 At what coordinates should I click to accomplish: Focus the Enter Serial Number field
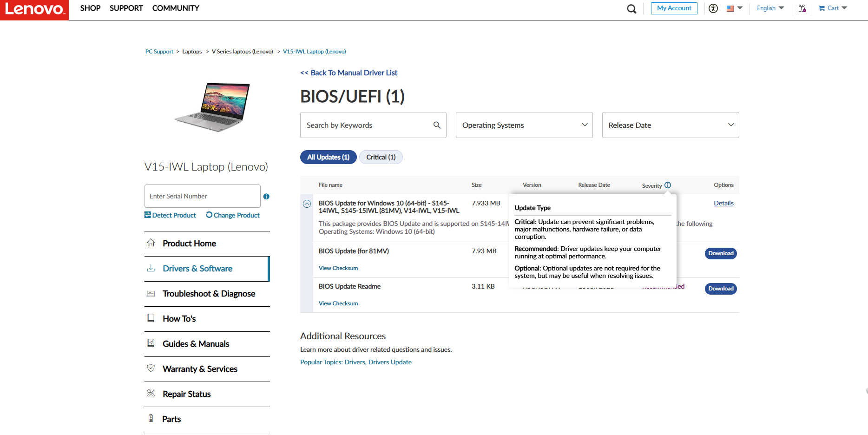(x=203, y=196)
